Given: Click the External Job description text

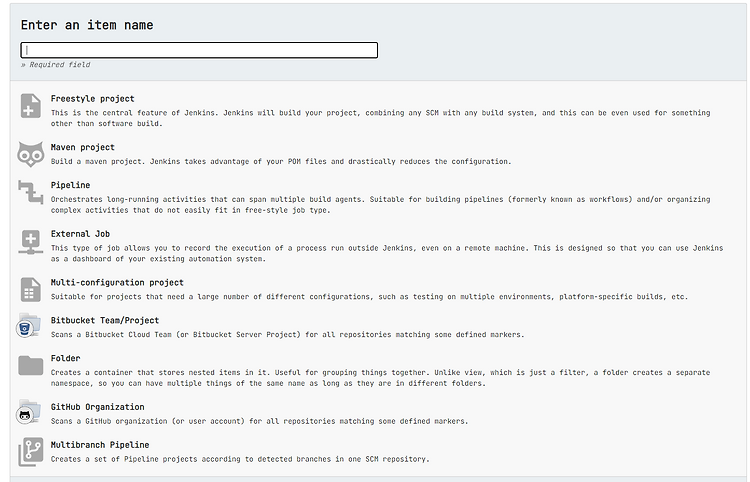Looking at the screenshot, I should (x=387, y=253).
